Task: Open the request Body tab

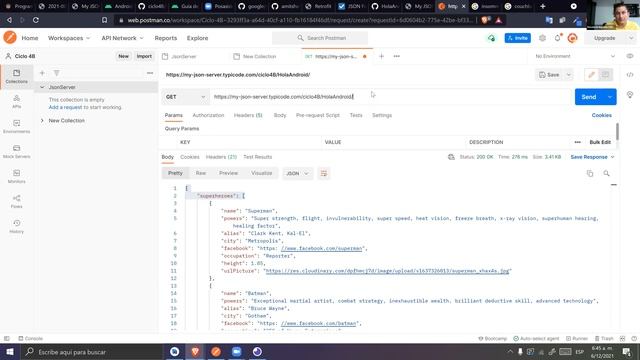Action: 280,116
